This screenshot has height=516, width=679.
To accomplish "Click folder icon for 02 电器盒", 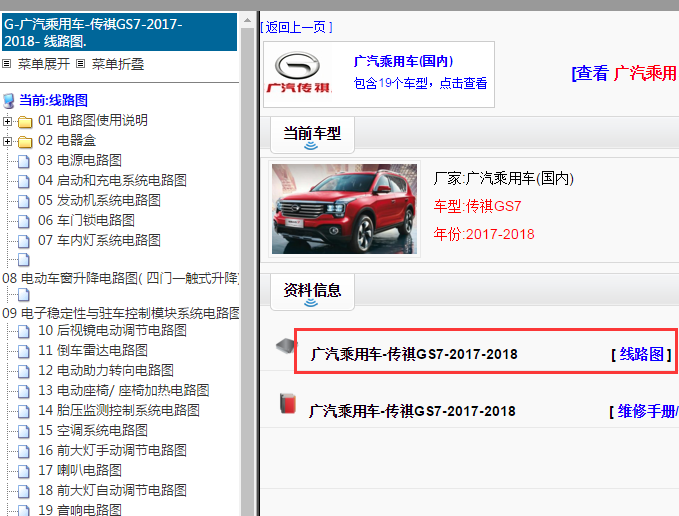I will pyautogui.click(x=25, y=142).
